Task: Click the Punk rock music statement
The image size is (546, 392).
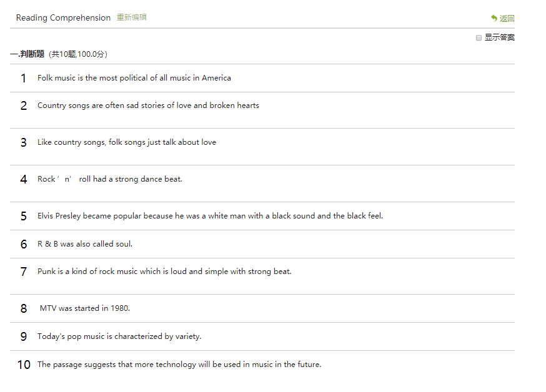Action: tap(164, 272)
